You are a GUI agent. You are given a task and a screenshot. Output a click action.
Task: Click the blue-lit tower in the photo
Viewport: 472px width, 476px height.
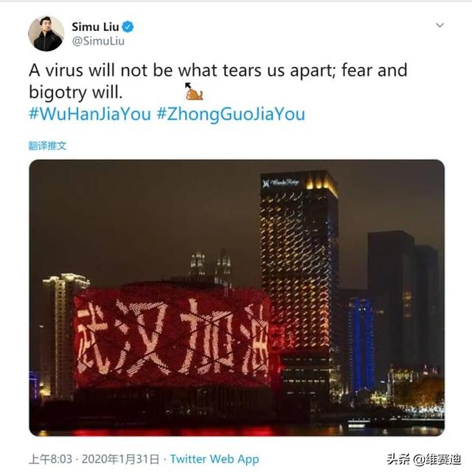[x=361, y=345]
